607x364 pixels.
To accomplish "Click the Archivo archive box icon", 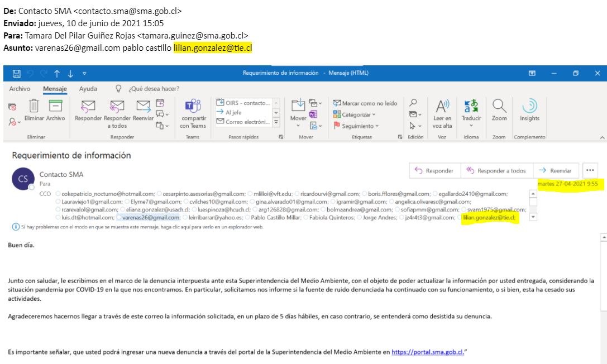I will [55, 106].
